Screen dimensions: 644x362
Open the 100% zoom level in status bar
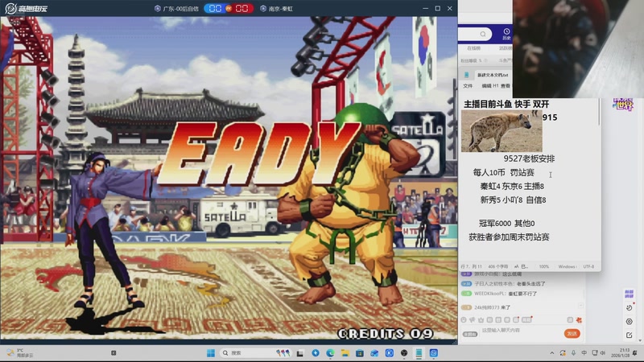(x=544, y=267)
